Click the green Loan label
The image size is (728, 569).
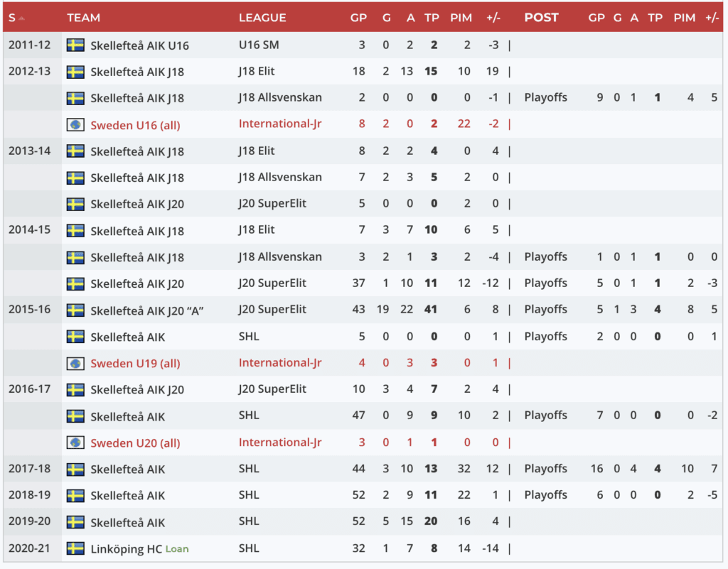pos(177,549)
